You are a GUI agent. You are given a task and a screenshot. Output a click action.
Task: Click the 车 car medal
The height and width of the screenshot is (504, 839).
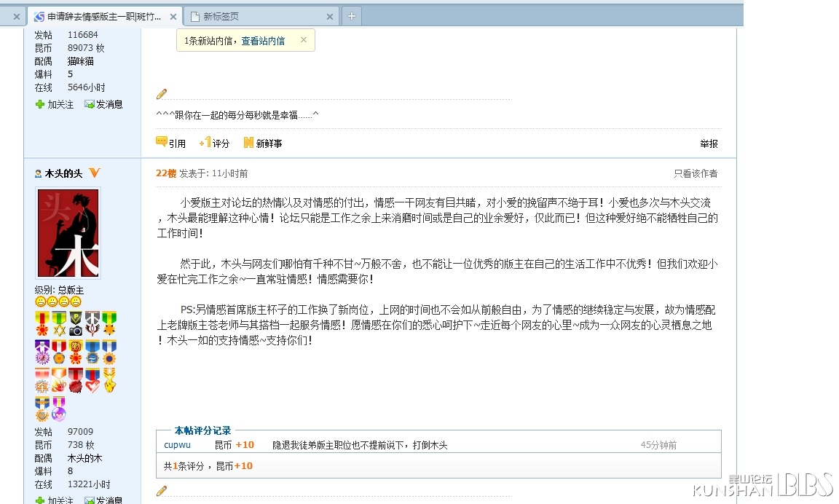[42, 381]
